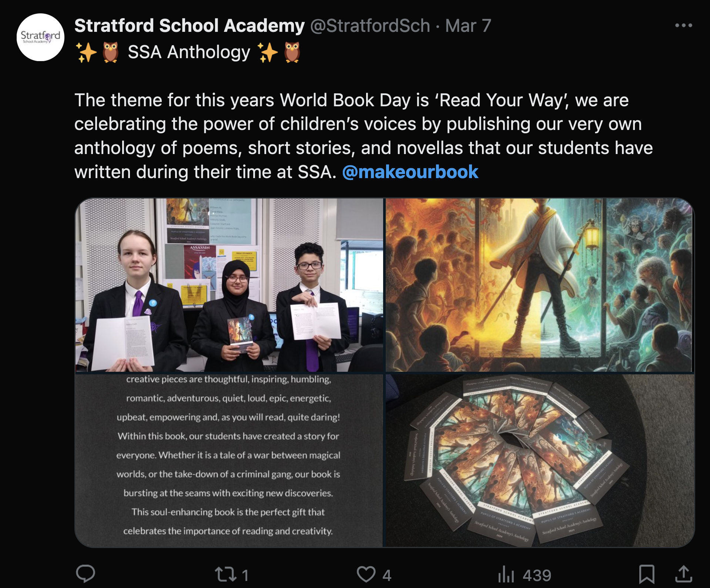Click the Stratford School Academy display name
710x588 pixels.
coord(190,26)
